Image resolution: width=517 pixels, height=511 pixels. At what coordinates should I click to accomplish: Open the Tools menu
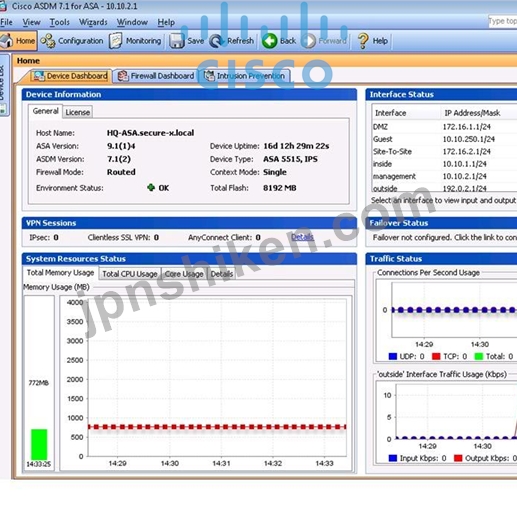click(x=60, y=22)
